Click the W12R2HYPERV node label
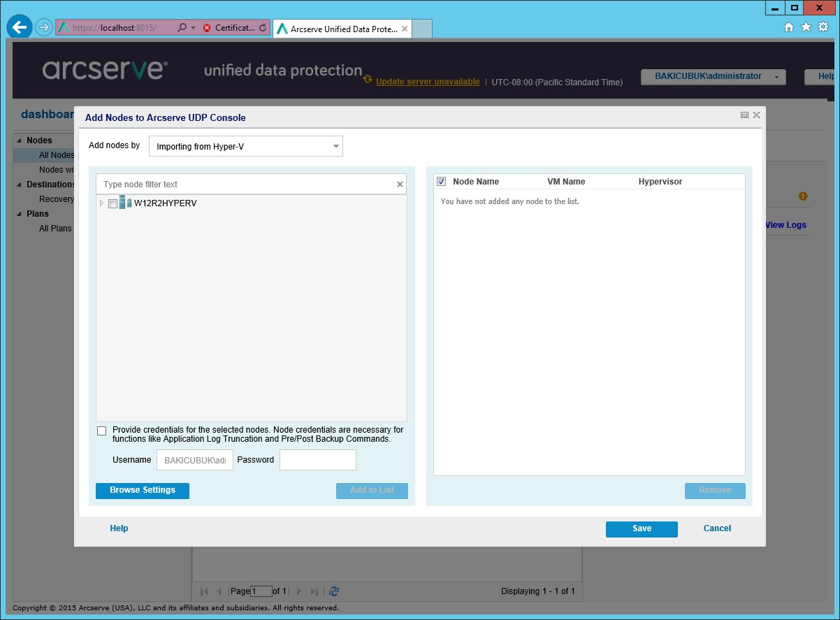840x620 pixels. [166, 203]
